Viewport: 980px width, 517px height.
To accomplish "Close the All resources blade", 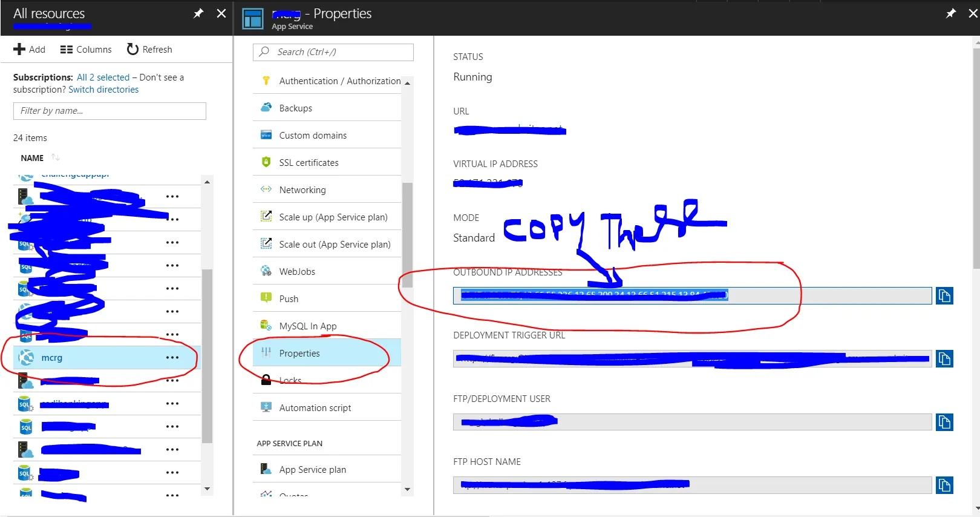I will [x=221, y=13].
